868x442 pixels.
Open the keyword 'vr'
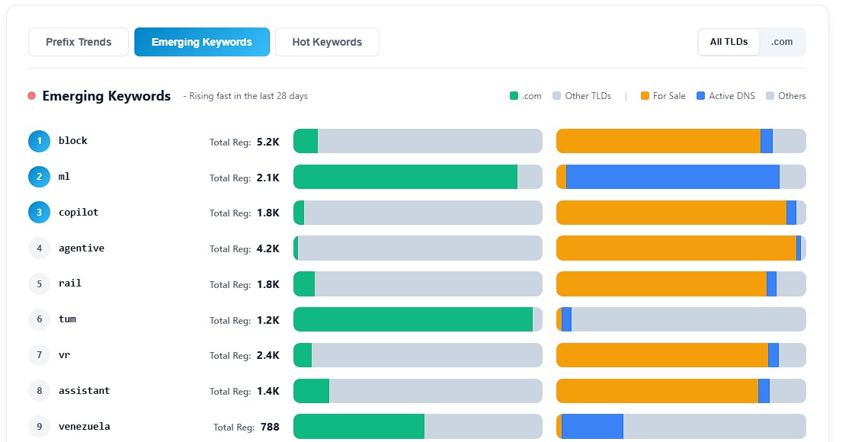(x=64, y=355)
